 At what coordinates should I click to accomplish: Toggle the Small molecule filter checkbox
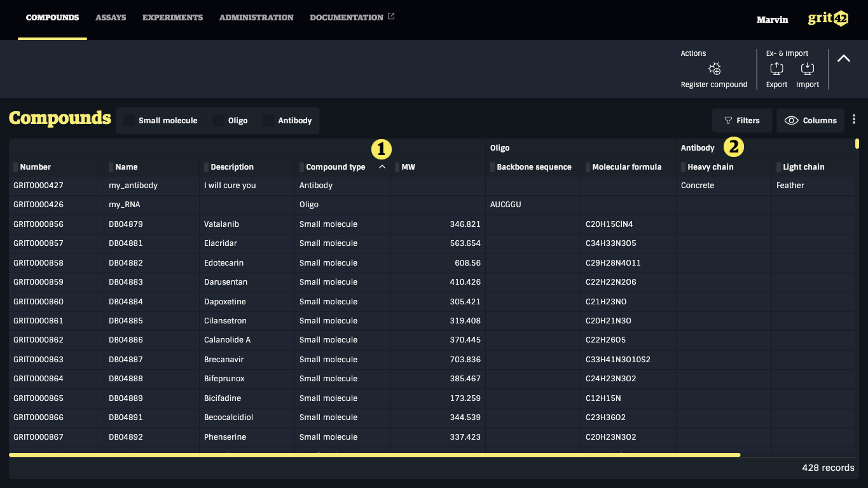click(129, 120)
